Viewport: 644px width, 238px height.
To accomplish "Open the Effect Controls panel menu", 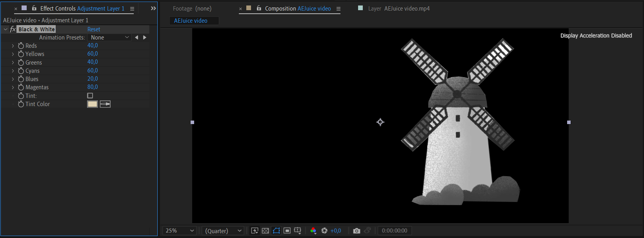I will (132, 9).
